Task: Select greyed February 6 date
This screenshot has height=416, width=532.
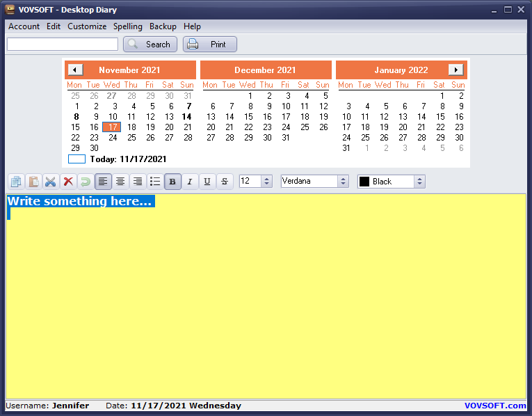Action: 461,148
